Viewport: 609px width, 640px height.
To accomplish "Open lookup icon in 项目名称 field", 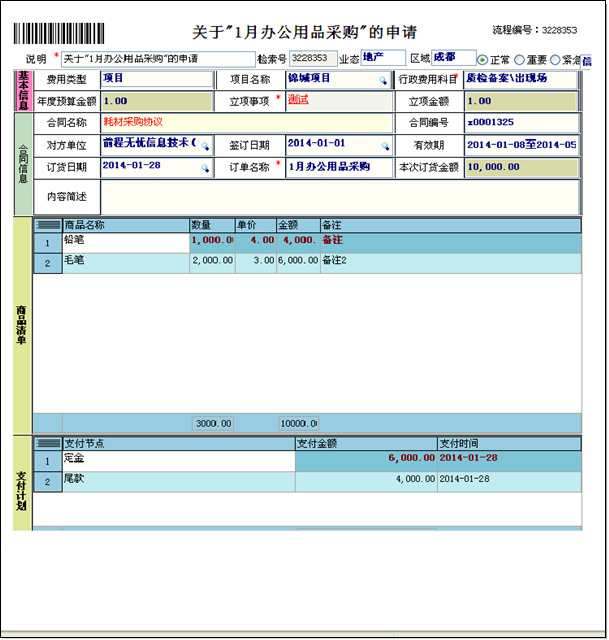I will tap(383, 80).
